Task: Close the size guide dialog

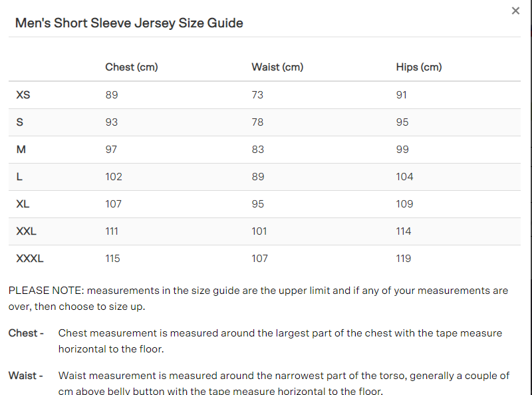Action: pos(516,11)
